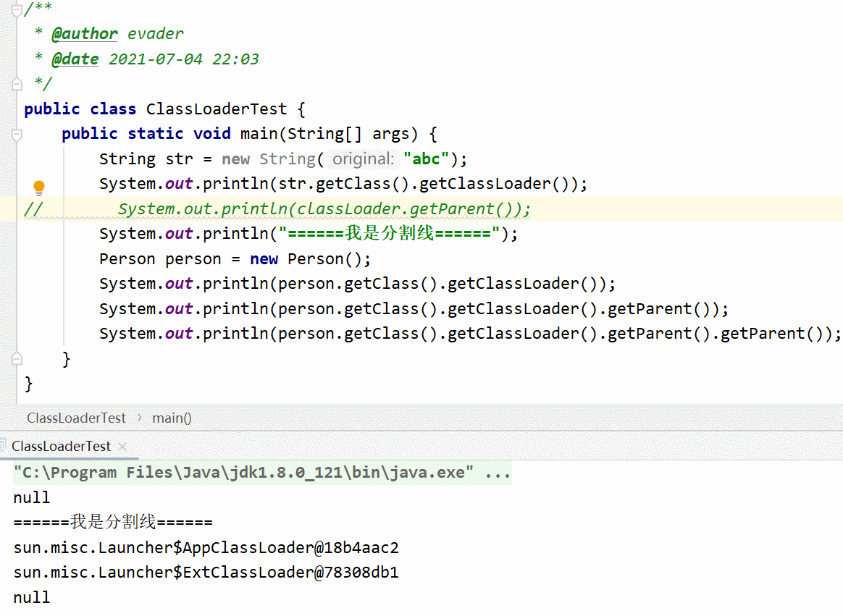Click the line ending with getParent().getParent()
Image resolution: width=843 pixels, height=616 pixels.
(x=471, y=334)
